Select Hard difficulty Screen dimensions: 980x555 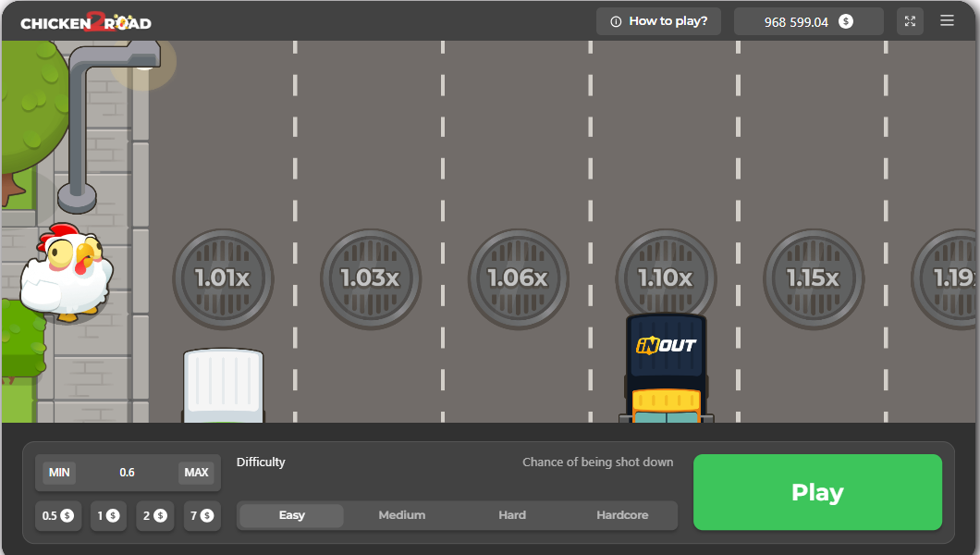point(512,515)
